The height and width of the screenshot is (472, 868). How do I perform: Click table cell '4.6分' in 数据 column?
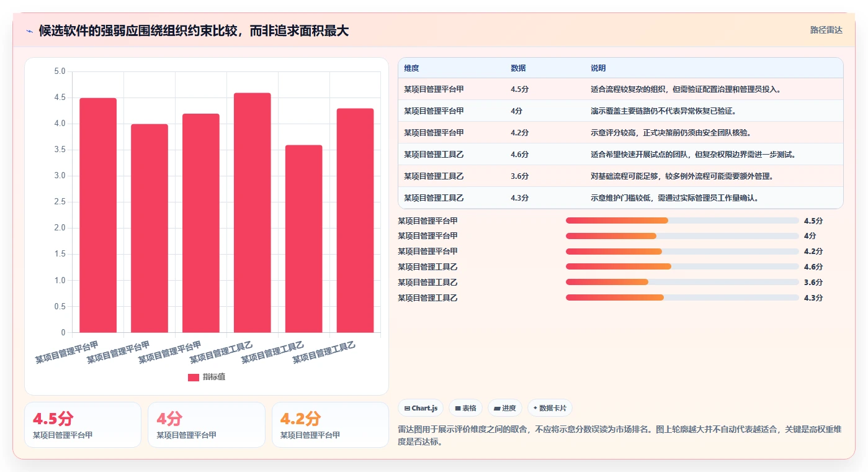click(519, 155)
